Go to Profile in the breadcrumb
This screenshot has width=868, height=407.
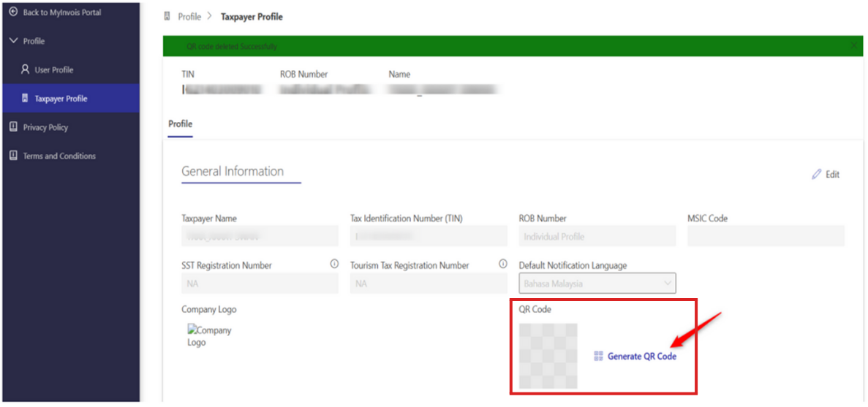(x=189, y=17)
